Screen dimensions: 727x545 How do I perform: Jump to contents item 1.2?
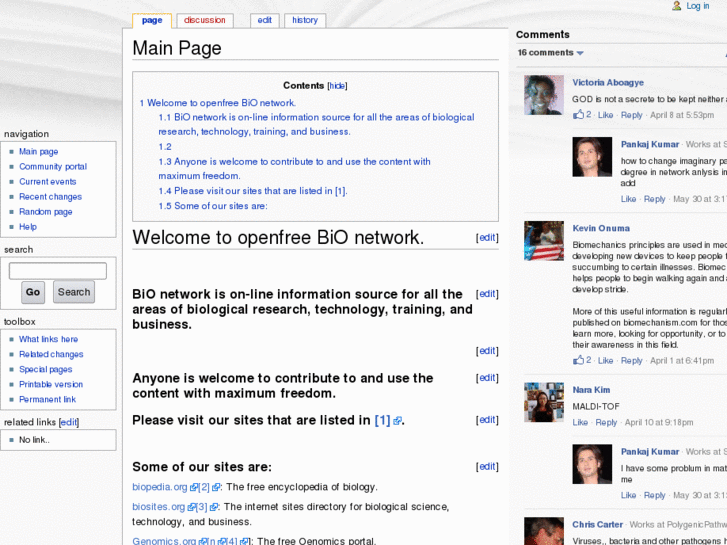(x=165, y=147)
